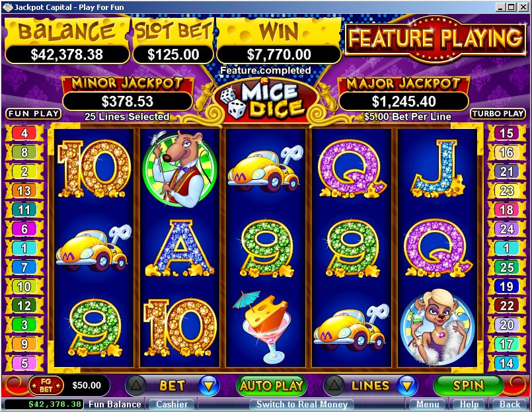Open the Cashier from bottom bar

172,404
